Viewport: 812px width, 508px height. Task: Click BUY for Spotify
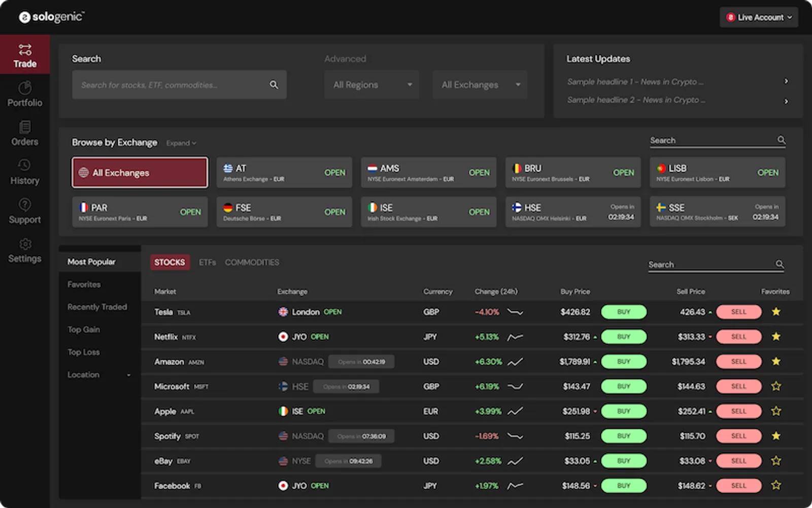pos(624,436)
